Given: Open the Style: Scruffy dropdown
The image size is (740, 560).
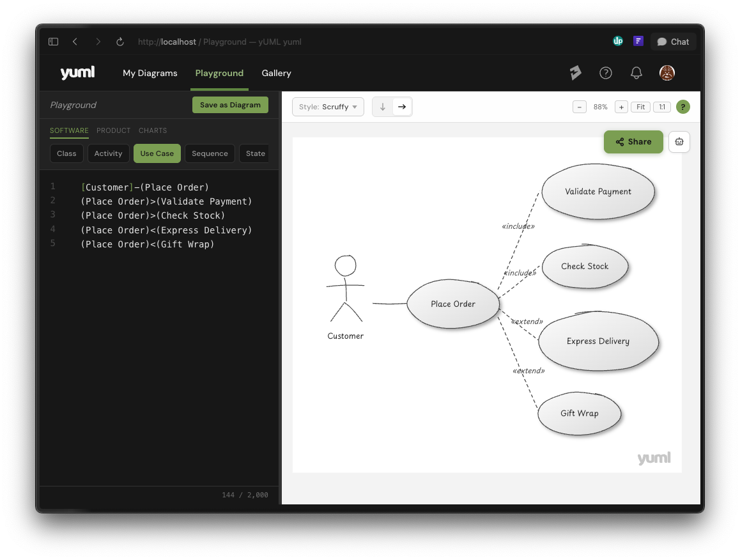Looking at the screenshot, I should pos(328,107).
